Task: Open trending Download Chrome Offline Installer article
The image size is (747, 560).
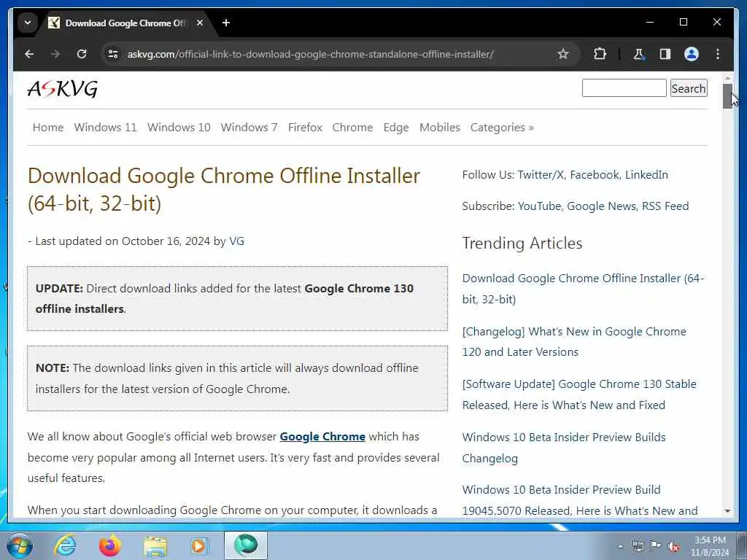Action: click(x=583, y=289)
